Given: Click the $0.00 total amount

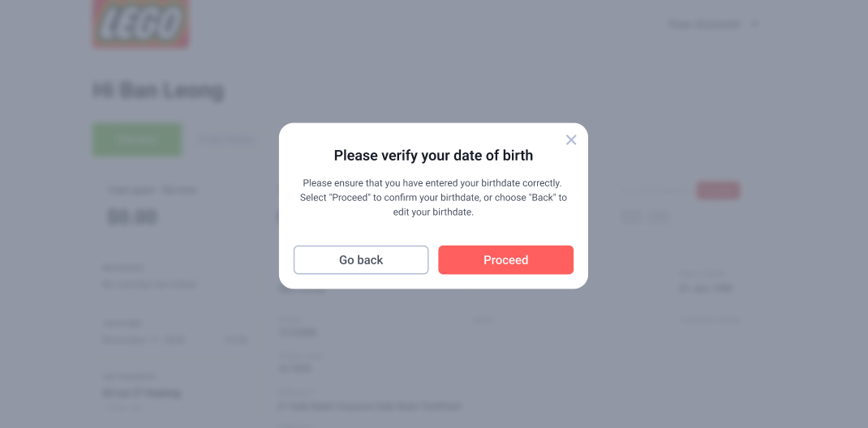Looking at the screenshot, I should [x=132, y=217].
